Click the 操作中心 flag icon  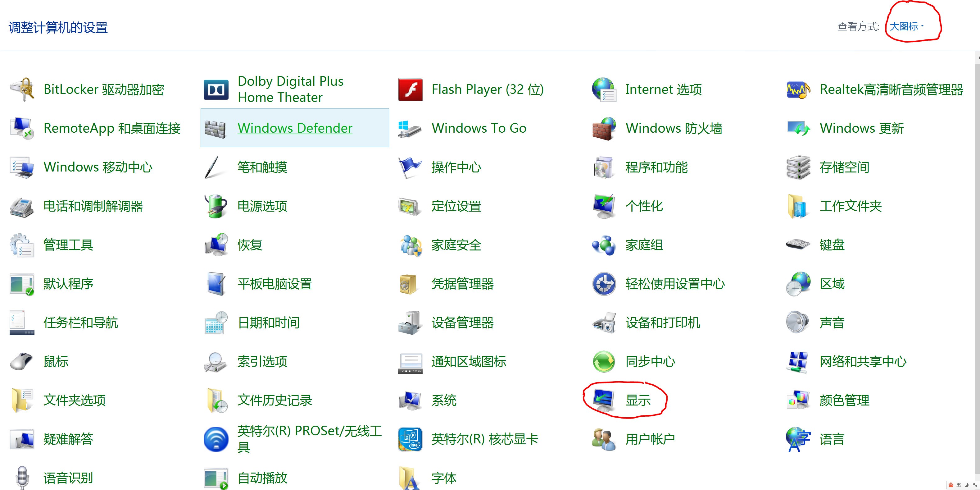coord(410,167)
